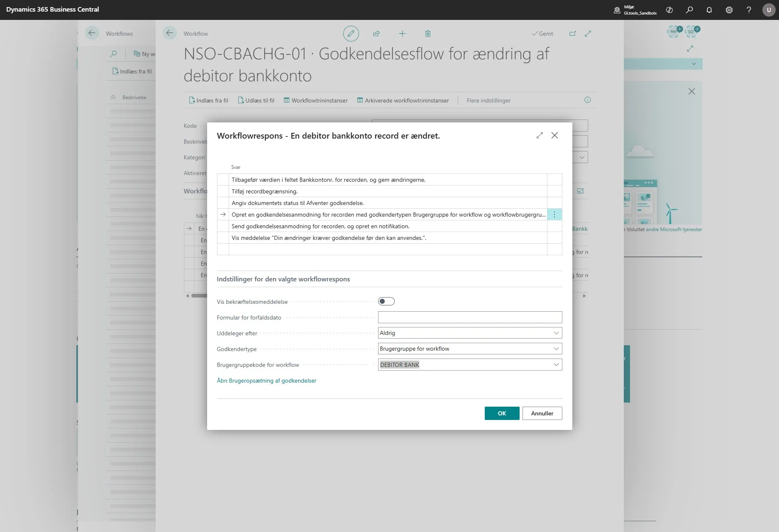Viewport: 779px width, 532px height.
Task: Open Kategori dropdown chevron behind dialog
Action: pyautogui.click(x=582, y=157)
